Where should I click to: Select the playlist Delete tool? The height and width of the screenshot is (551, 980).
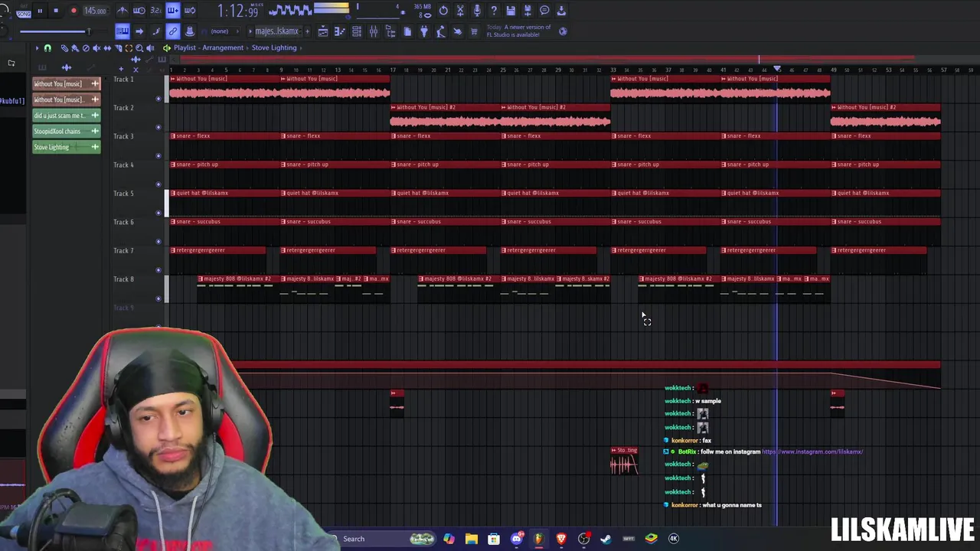(x=86, y=47)
